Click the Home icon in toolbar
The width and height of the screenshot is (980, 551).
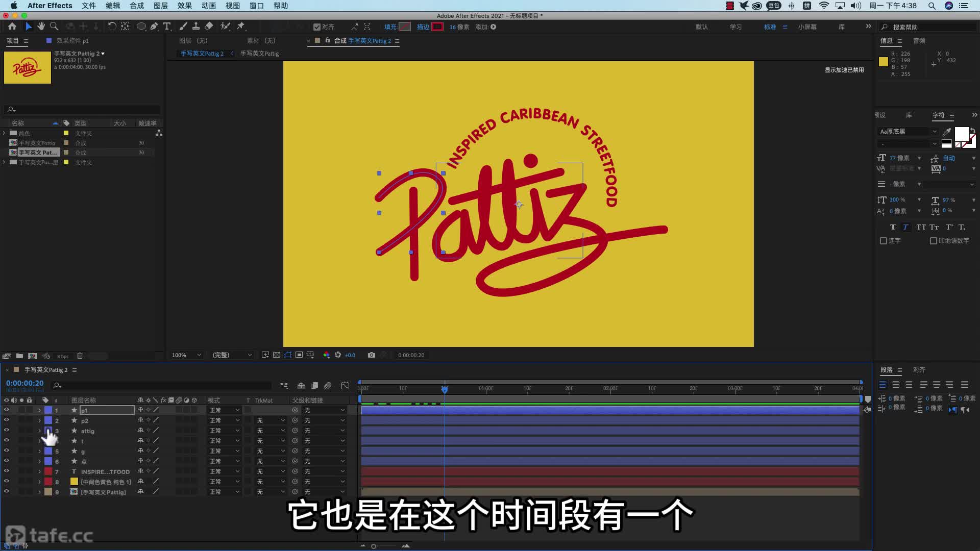click(x=12, y=27)
